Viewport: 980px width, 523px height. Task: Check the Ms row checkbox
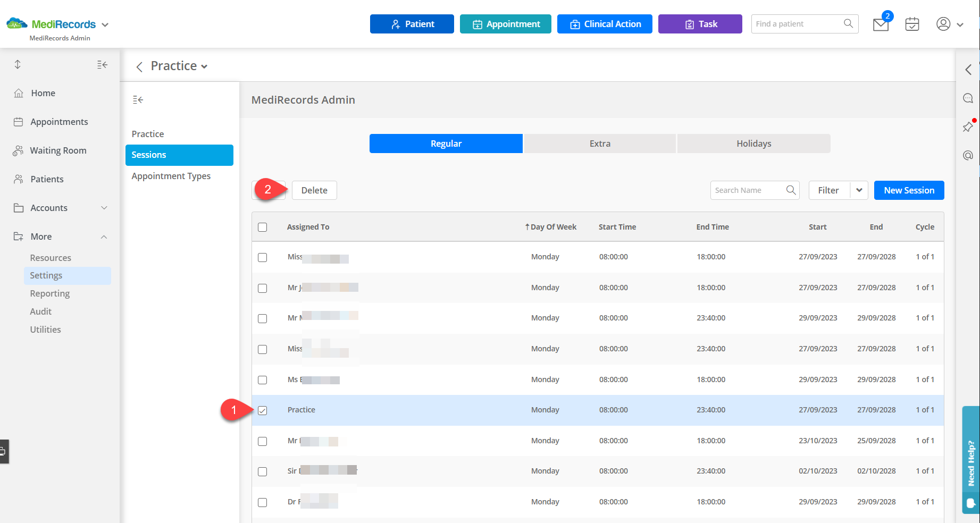262,380
